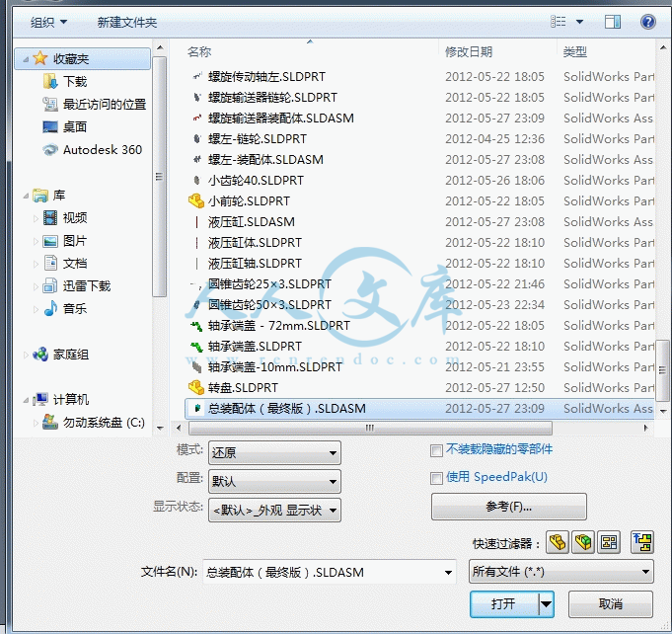Click the navigation pane vertical scrollbar thumb
This screenshot has width=672, height=634.
[x=160, y=177]
